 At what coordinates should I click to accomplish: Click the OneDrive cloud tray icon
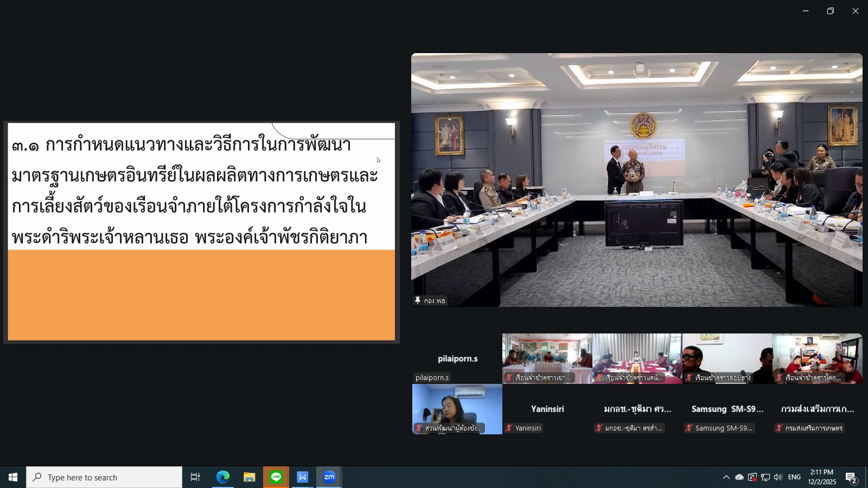pos(739,477)
